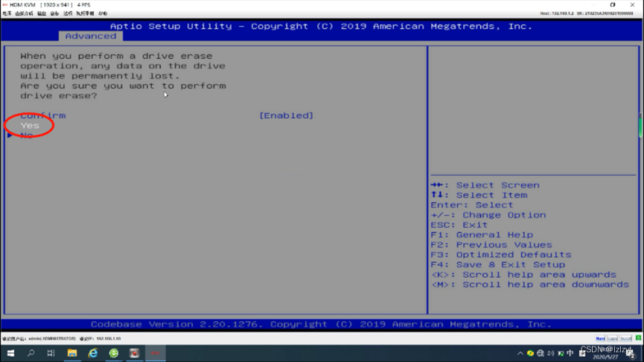Open the screen recorder taskbar icon
This screenshot has width=644, height=362.
[x=134, y=353]
